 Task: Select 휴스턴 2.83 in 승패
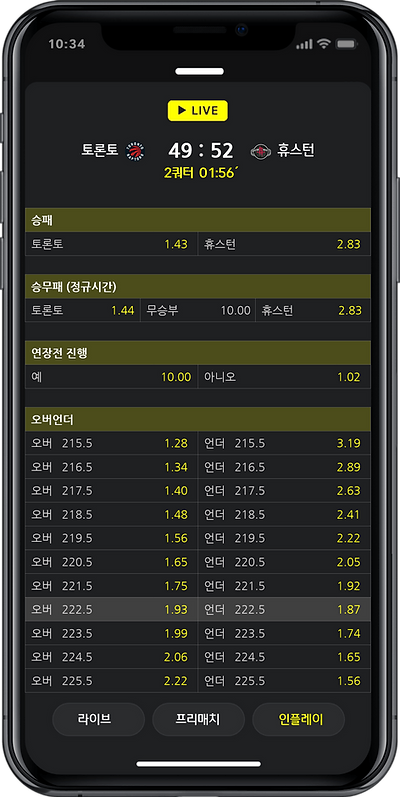284,244
